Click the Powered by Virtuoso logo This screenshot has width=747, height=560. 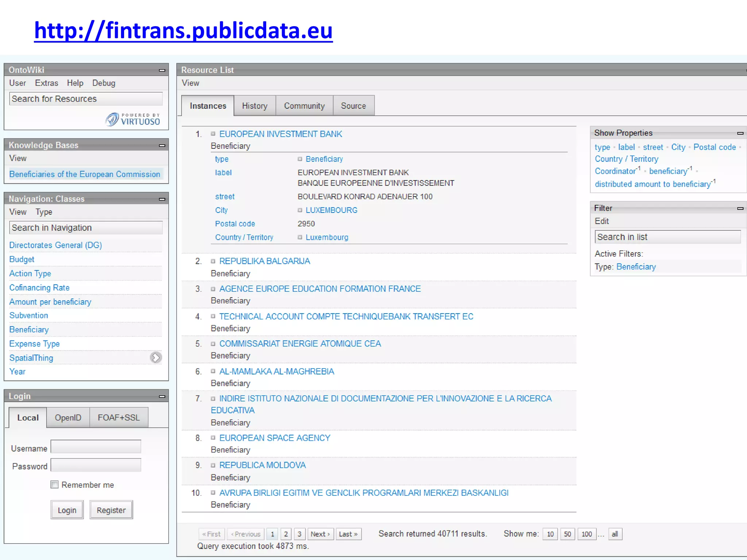133,119
